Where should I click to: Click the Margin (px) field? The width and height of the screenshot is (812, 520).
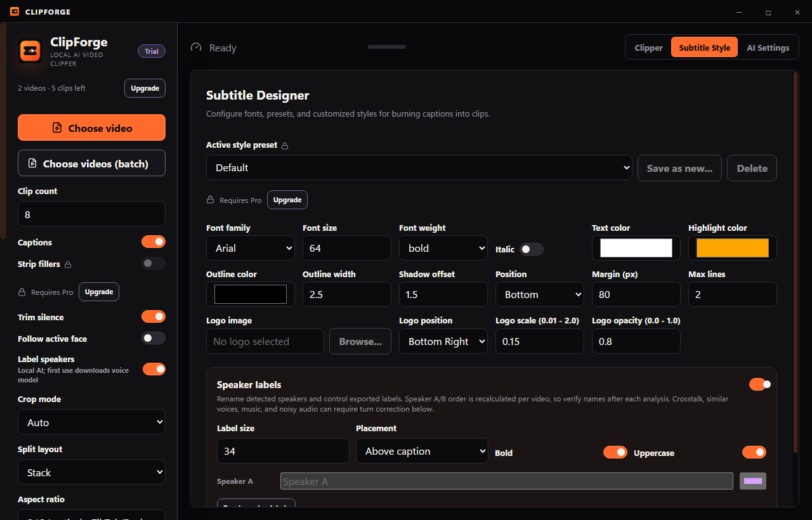pos(636,294)
